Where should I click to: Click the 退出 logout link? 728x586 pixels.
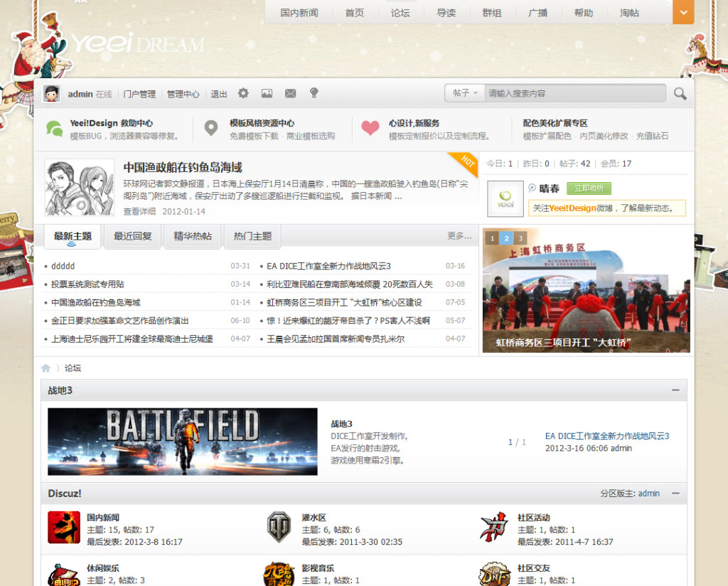tap(219, 95)
